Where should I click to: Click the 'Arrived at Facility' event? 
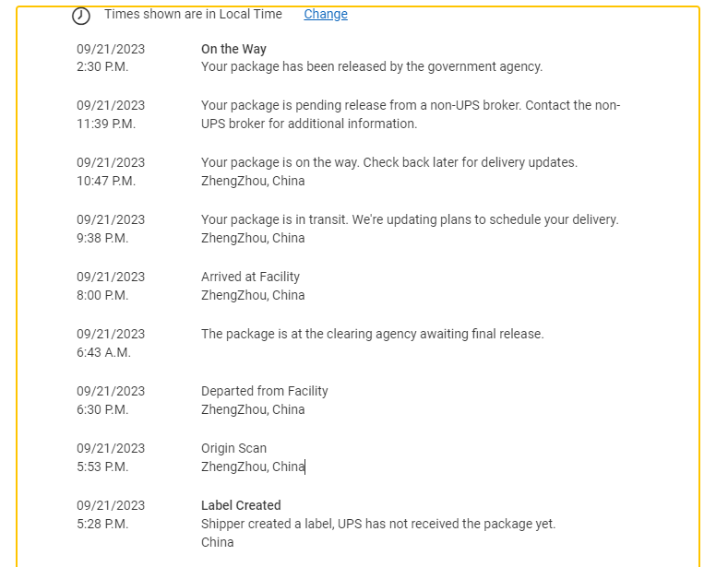[x=250, y=277]
